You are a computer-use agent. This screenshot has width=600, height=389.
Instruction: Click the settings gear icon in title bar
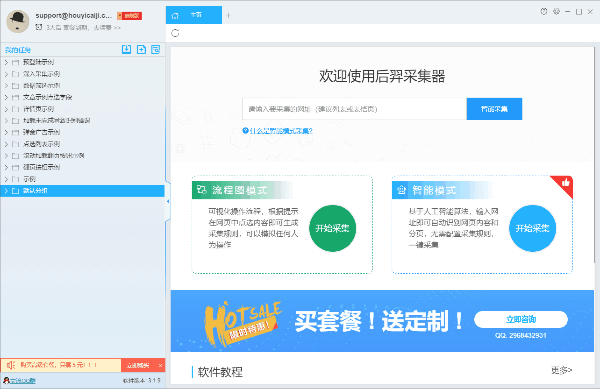[556, 11]
